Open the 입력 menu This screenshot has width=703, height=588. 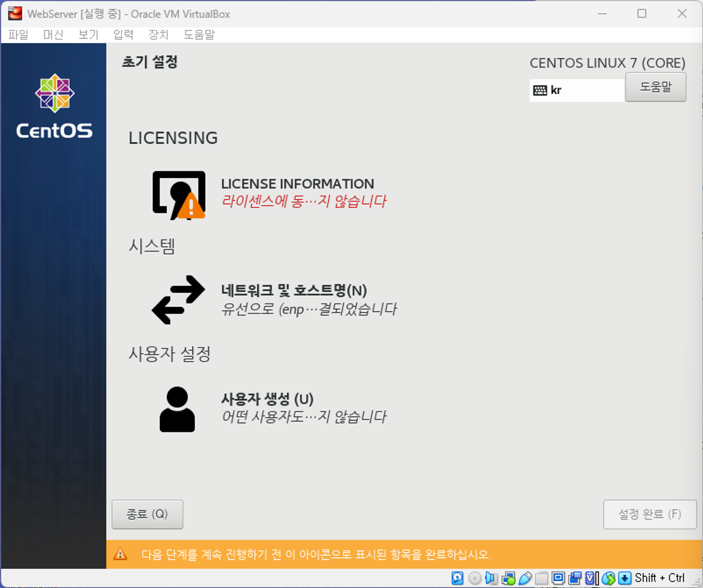point(123,35)
